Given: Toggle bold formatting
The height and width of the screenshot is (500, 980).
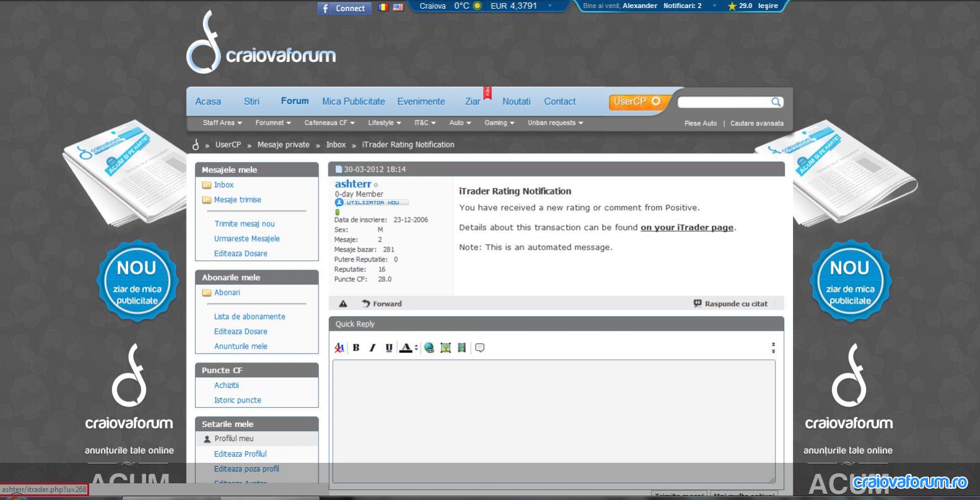Looking at the screenshot, I should tap(356, 348).
